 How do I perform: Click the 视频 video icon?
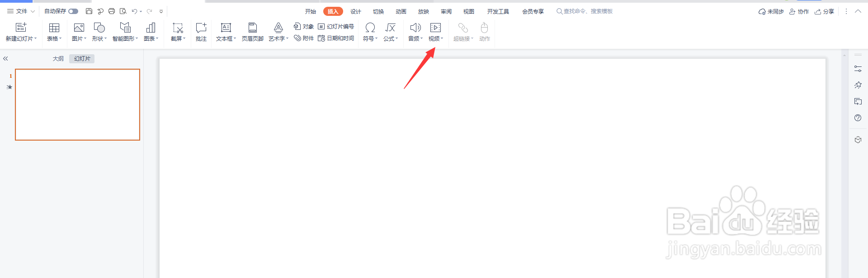[x=435, y=28]
